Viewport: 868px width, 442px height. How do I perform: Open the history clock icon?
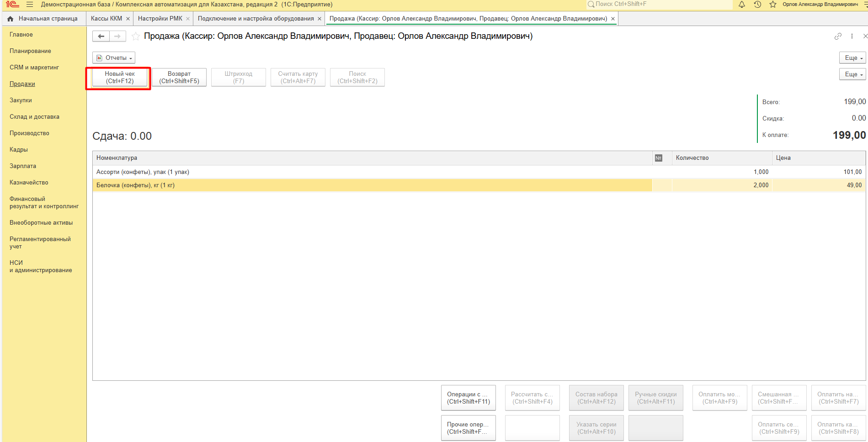click(757, 5)
